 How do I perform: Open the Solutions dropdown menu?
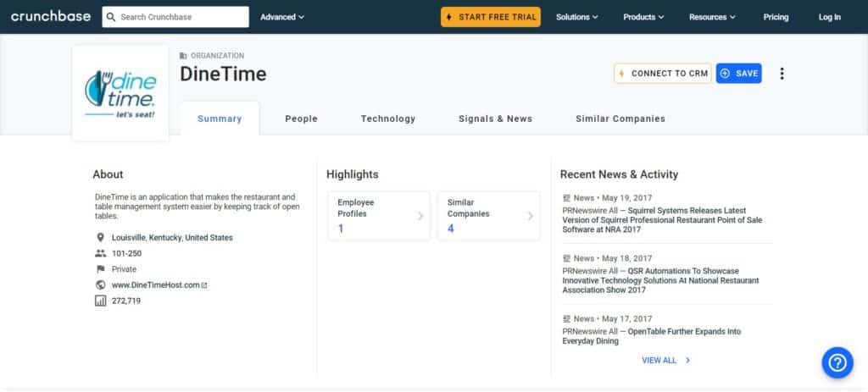576,17
